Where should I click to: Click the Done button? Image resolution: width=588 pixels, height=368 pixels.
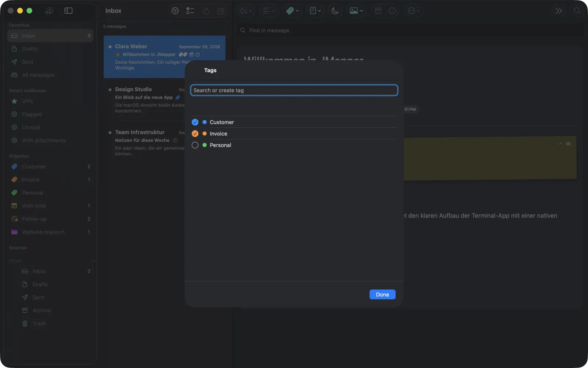pyautogui.click(x=382, y=294)
